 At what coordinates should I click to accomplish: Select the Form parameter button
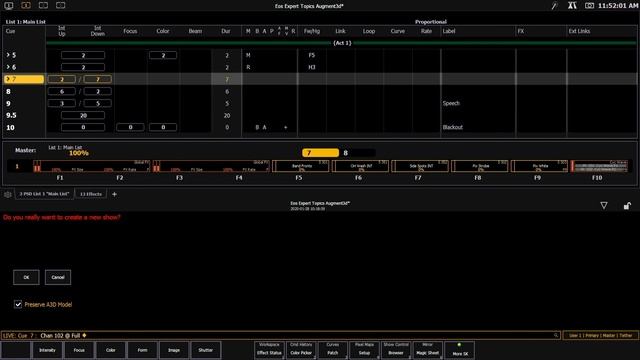click(x=142, y=350)
